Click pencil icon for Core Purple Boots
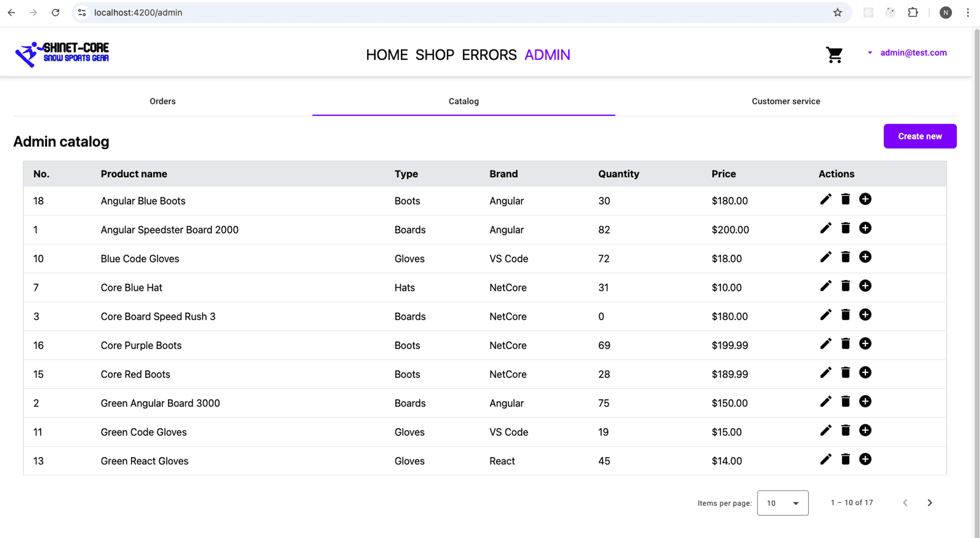This screenshot has height=538, width=980. 826,344
